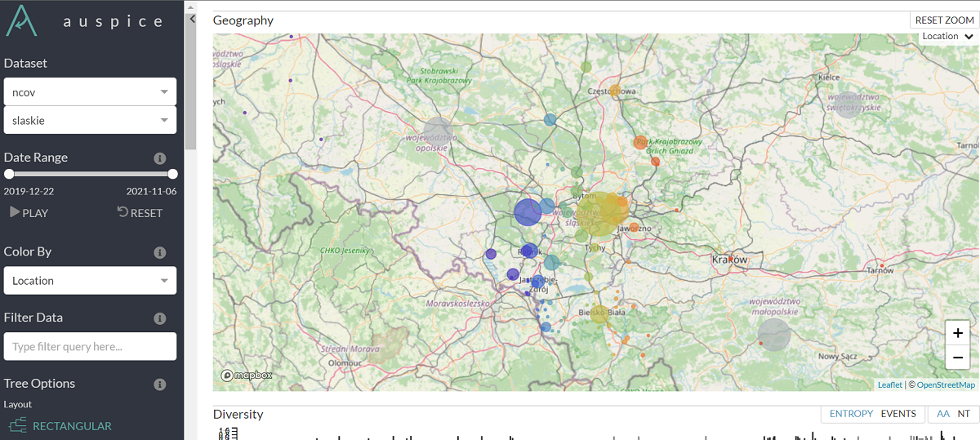This screenshot has width=980, height=440.
Task: Switch diversity panel to Events
Action: (898, 414)
